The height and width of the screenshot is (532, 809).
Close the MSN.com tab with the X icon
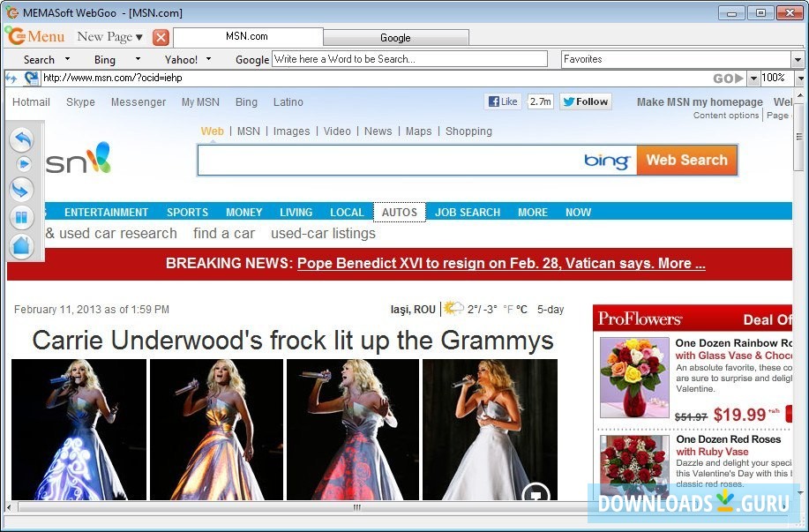coord(159,38)
